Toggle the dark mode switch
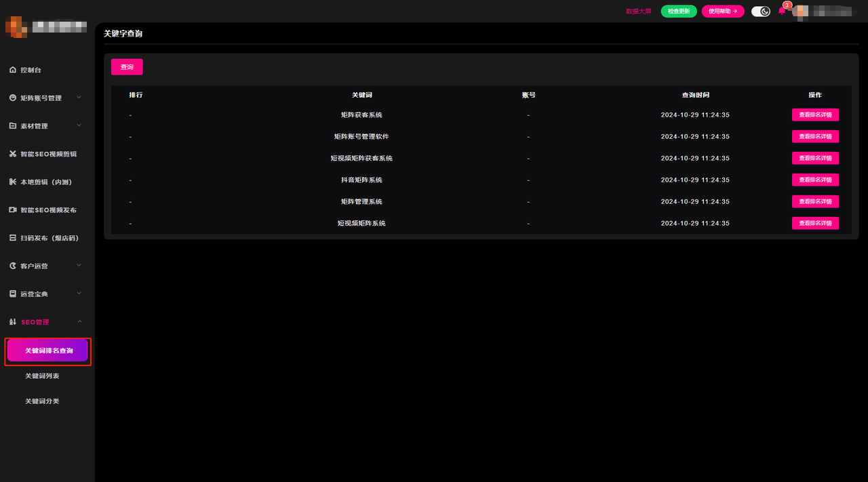Screen dimensions: 868x482 (761, 12)
